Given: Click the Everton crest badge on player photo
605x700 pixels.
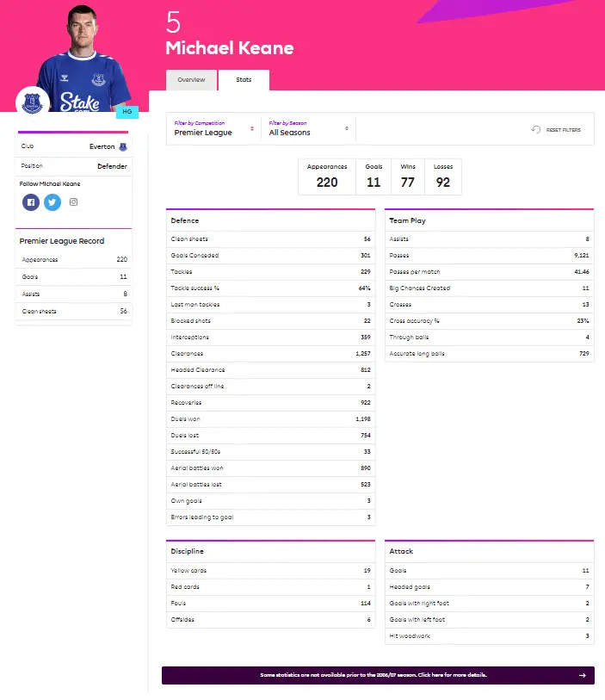Looking at the screenshot, I should point(33,104).
